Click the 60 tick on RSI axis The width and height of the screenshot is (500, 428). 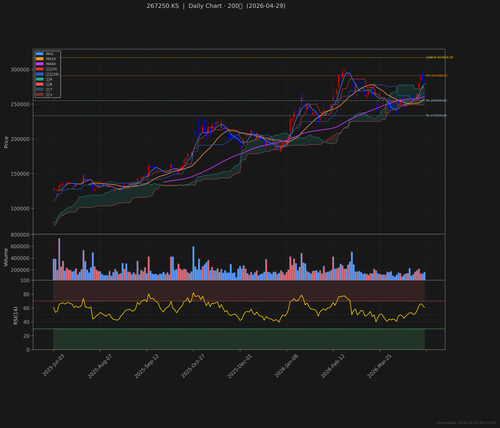27,308
